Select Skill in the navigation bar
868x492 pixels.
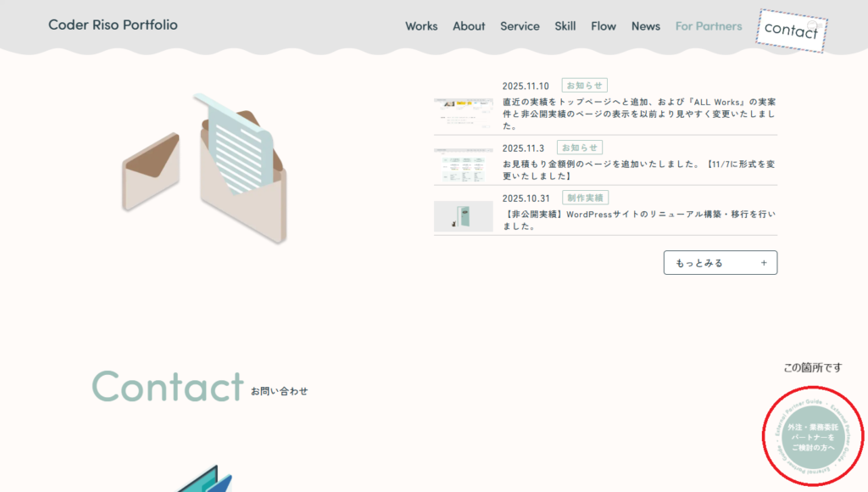click(565, 26)
